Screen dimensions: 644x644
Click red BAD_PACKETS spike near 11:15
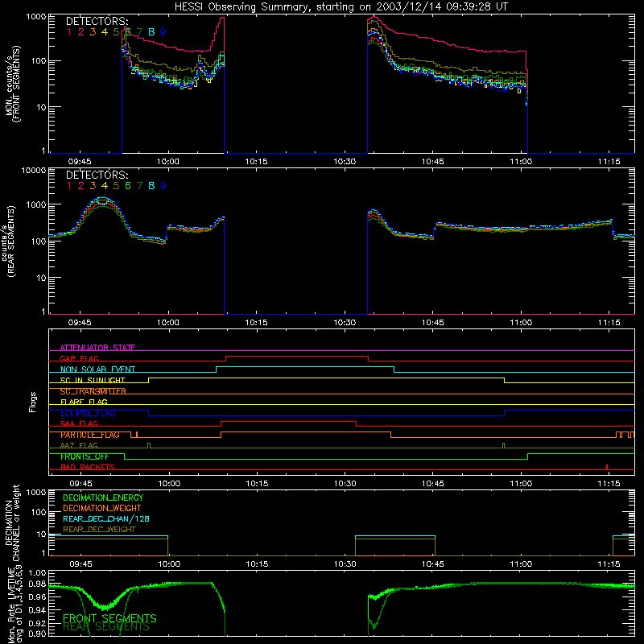coord(607,467)
